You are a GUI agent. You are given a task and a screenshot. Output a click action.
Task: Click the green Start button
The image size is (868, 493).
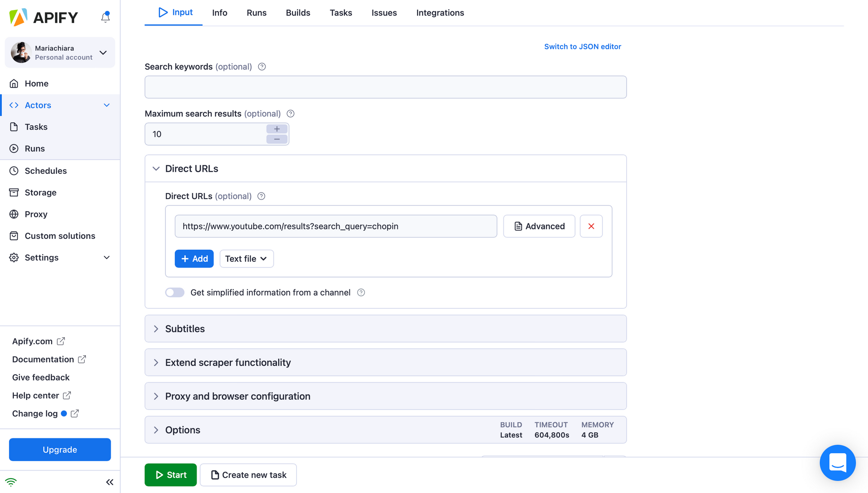(171, 475)
